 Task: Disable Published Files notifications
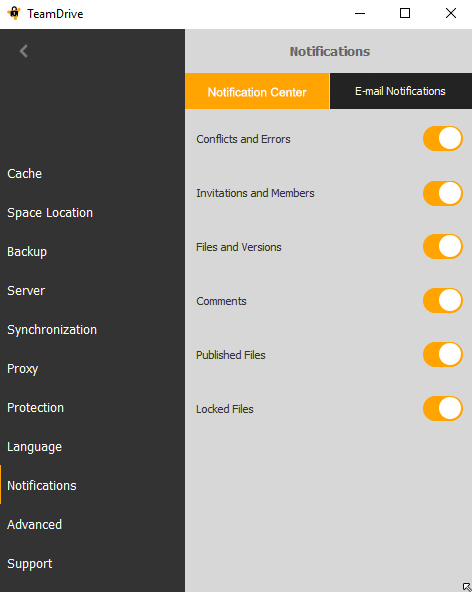pos(443,355)
